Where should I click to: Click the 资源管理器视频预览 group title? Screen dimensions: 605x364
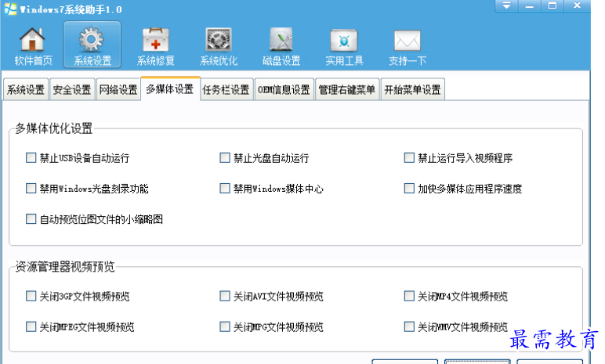tap(65, 266)
